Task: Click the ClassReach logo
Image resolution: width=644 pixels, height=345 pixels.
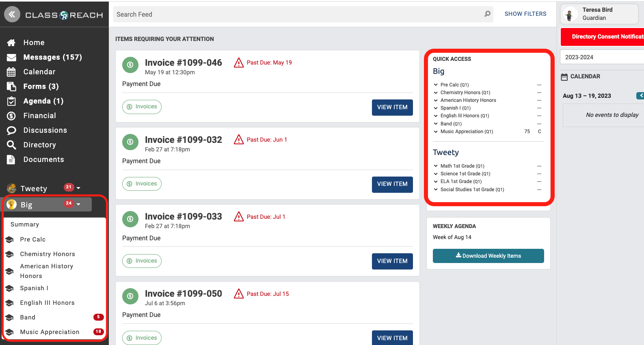Action: pos(64,15)
